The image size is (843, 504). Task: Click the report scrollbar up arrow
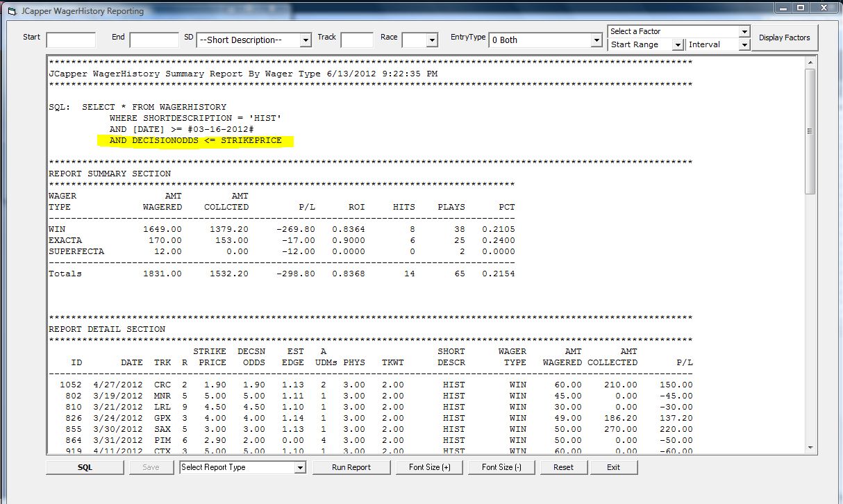pyautogui.click(x=810, y=61)
